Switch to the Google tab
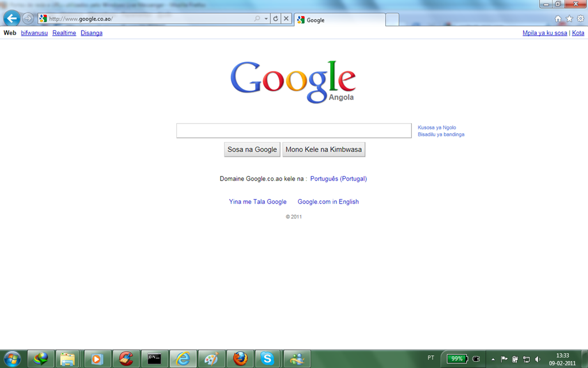 [339, 20]
